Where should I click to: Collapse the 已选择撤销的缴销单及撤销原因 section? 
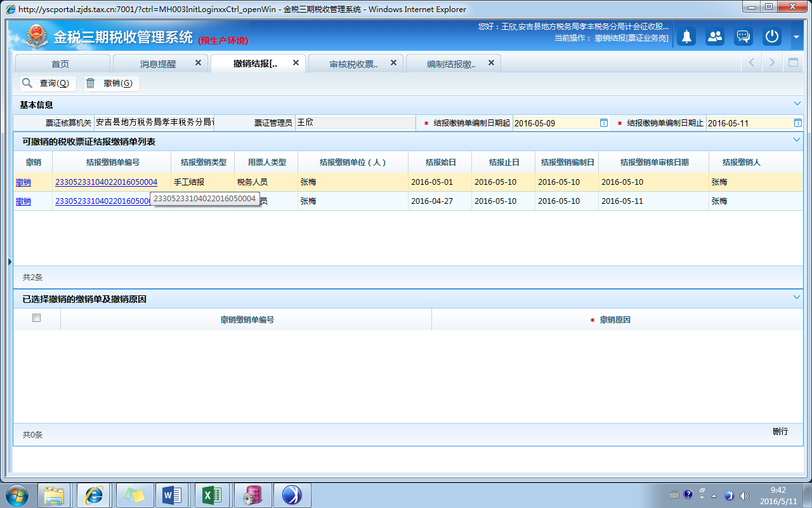tap(797, 297)
